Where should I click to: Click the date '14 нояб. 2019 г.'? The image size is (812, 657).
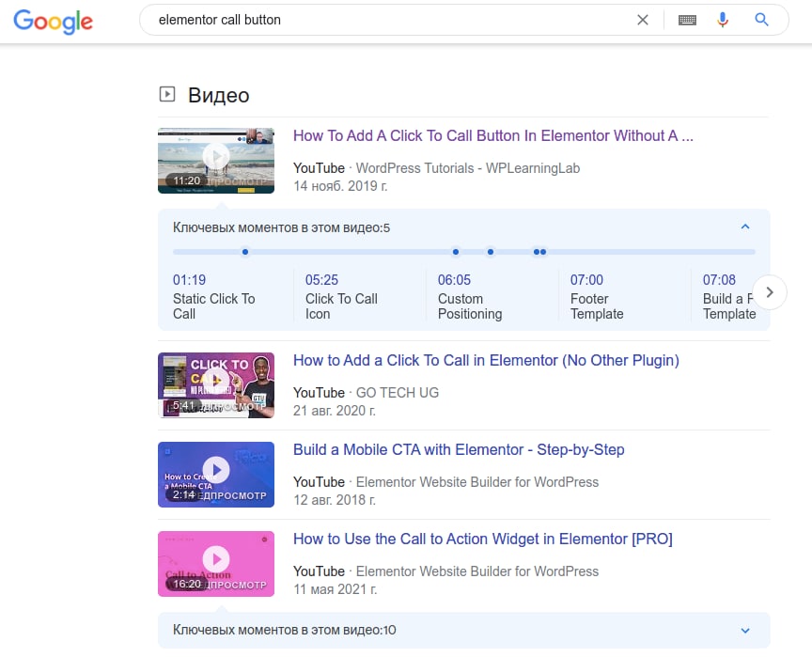340,186
